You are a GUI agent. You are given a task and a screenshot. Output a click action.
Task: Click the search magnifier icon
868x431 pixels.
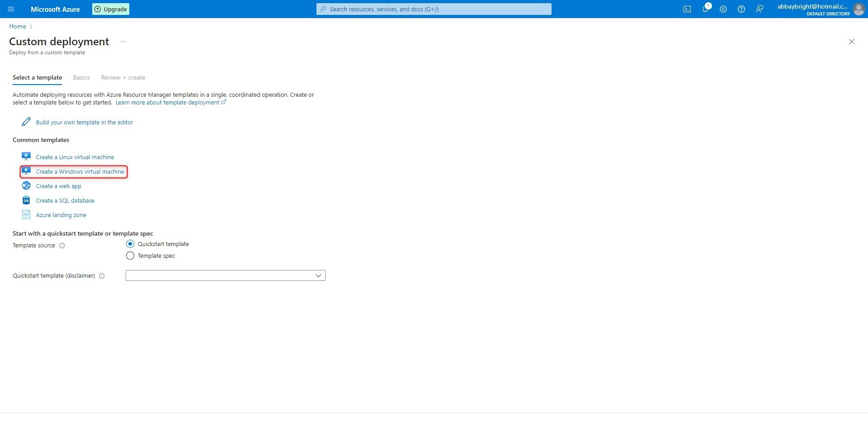[323, 9]
